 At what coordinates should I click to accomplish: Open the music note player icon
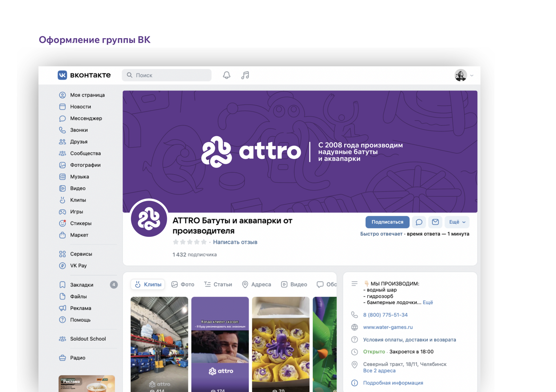[245, 75]
